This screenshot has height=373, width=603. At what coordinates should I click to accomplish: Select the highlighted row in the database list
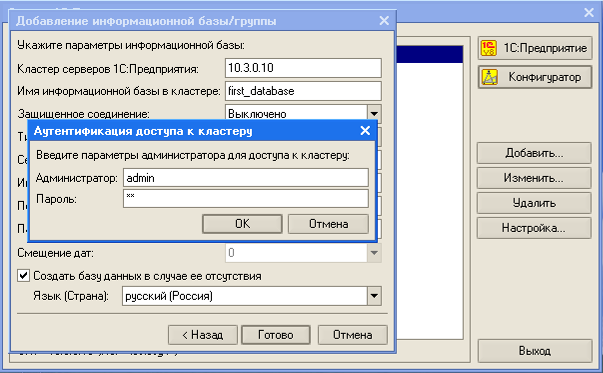(430, 55)
